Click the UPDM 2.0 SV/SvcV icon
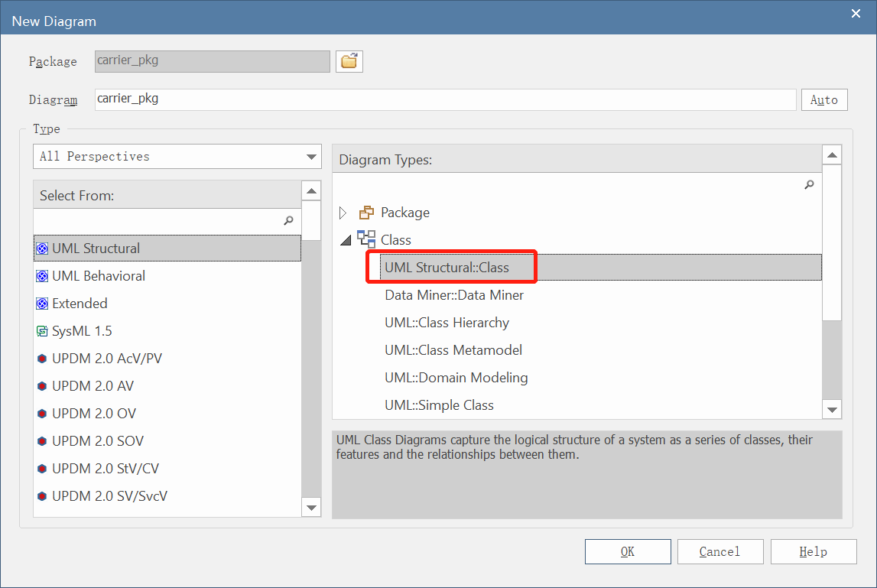This screenshot has width=877, height=588. [x=42, y=495]
